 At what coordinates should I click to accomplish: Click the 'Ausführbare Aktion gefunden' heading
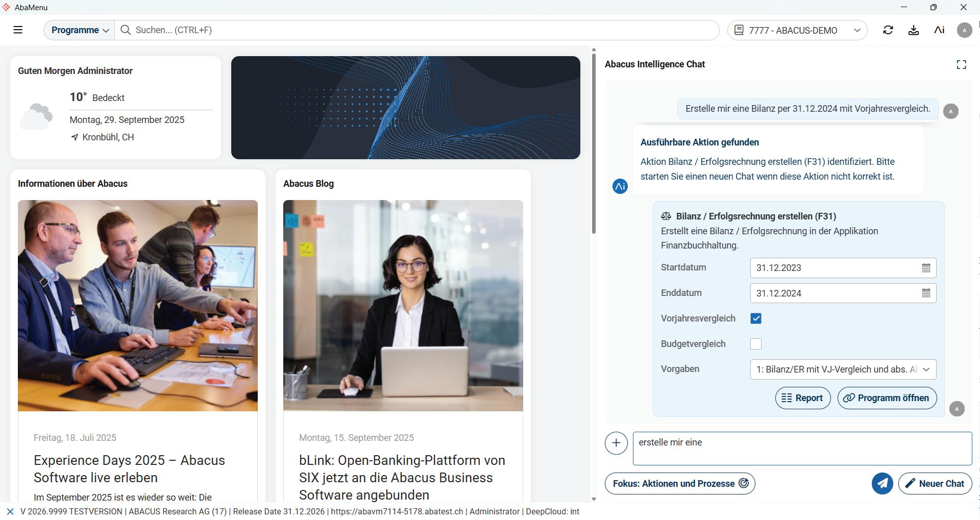pos(700,142)
